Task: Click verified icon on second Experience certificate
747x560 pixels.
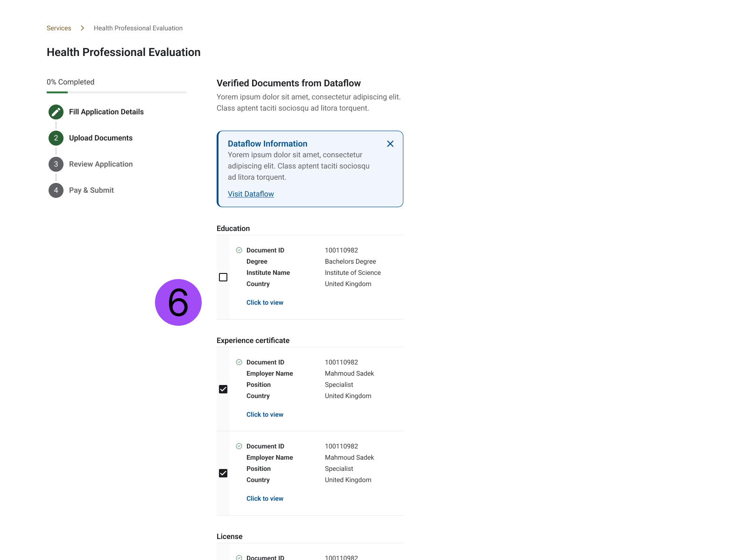Action: 239,446
